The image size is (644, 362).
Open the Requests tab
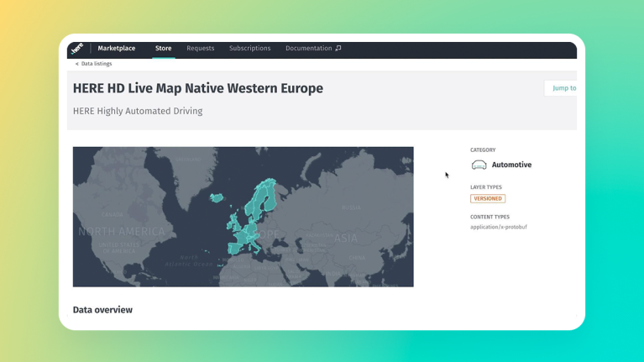point(201,48)
